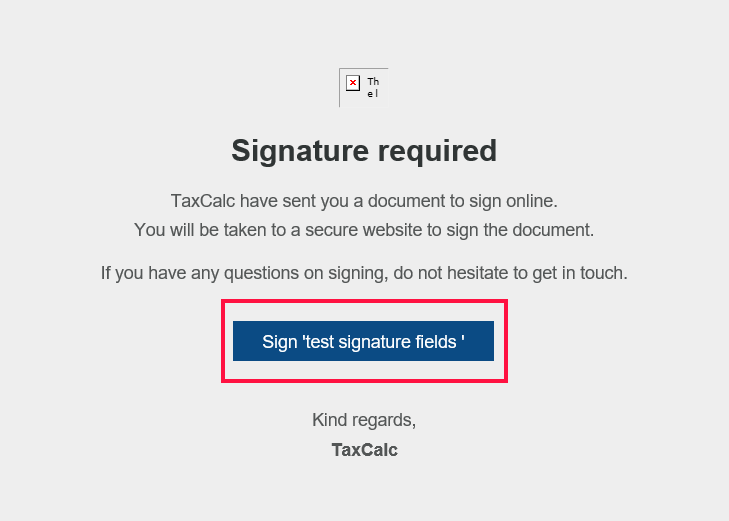Click the 'Kind regards,' closing text
This screenshot has width=729, height=521.
point(364,419)
